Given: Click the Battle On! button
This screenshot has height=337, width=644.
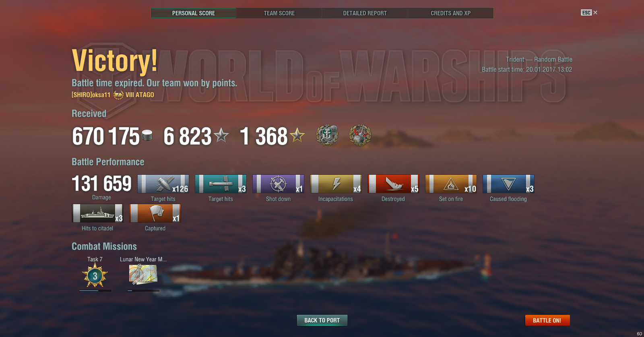Looking at the screenshot, I should tap(547, 320).
